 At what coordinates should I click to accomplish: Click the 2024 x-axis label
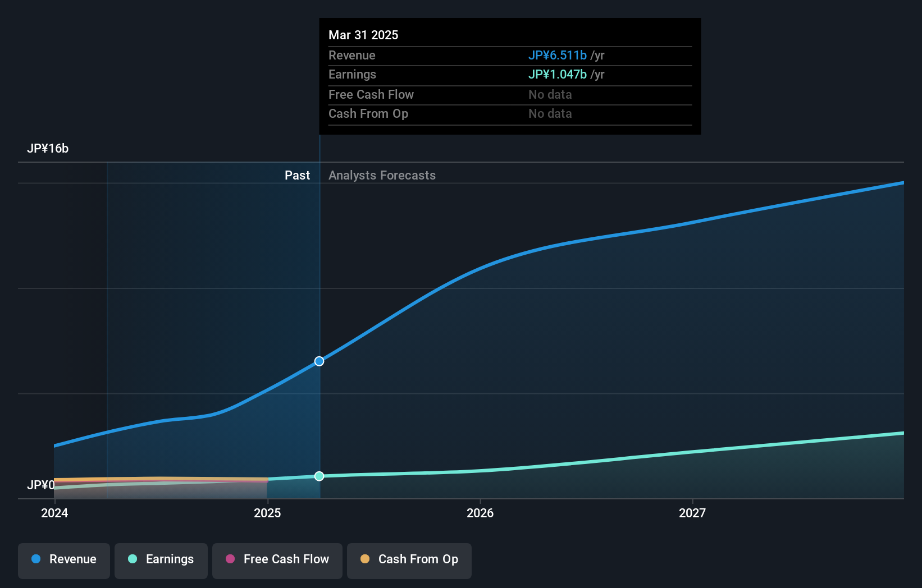pyautogui.click(x=54, y=513)
